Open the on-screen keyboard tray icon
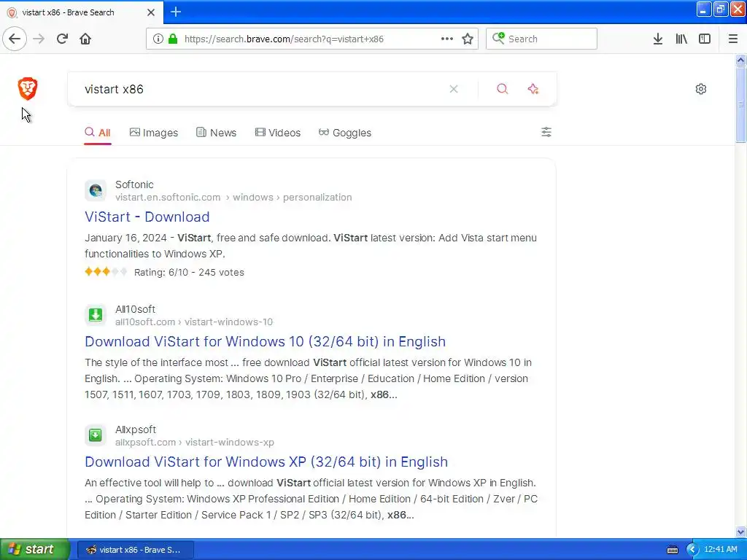Viewport: 747px width, 560px height. pos(673,550)
